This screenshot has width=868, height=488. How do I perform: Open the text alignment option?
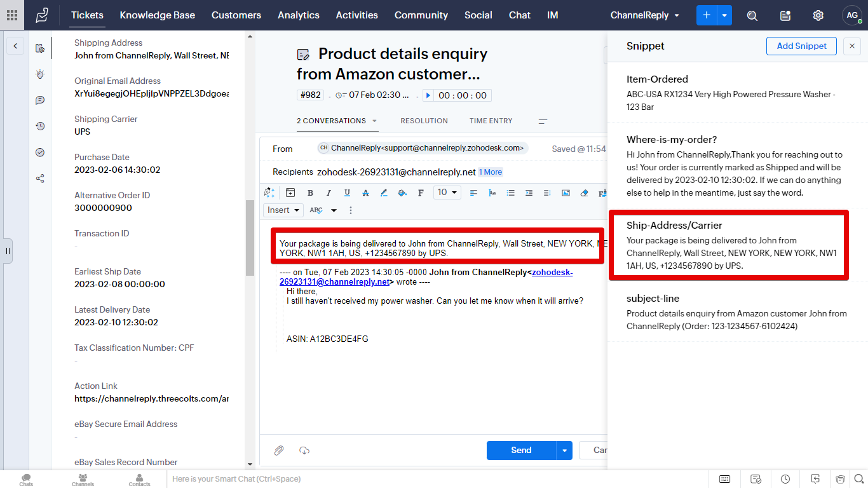point(473,193)
